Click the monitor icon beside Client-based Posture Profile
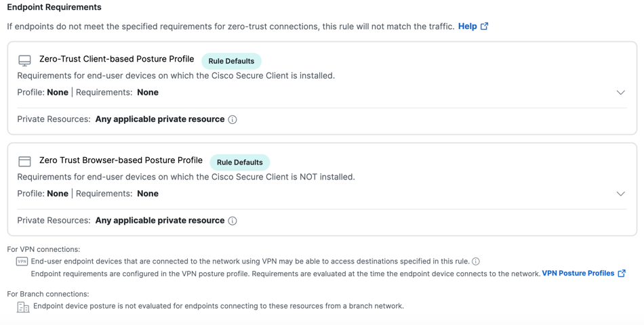Viewport: 644px width, 325px height. tap(24, 61)
